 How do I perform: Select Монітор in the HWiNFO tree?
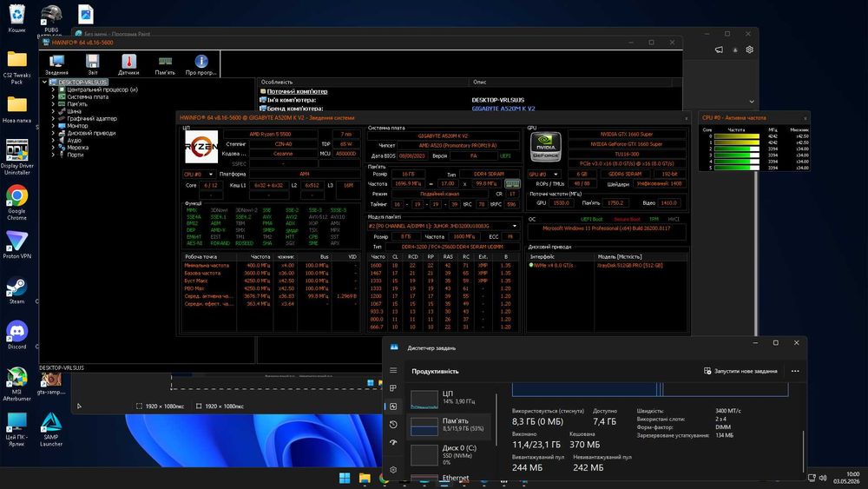click(x=77, y=126)
